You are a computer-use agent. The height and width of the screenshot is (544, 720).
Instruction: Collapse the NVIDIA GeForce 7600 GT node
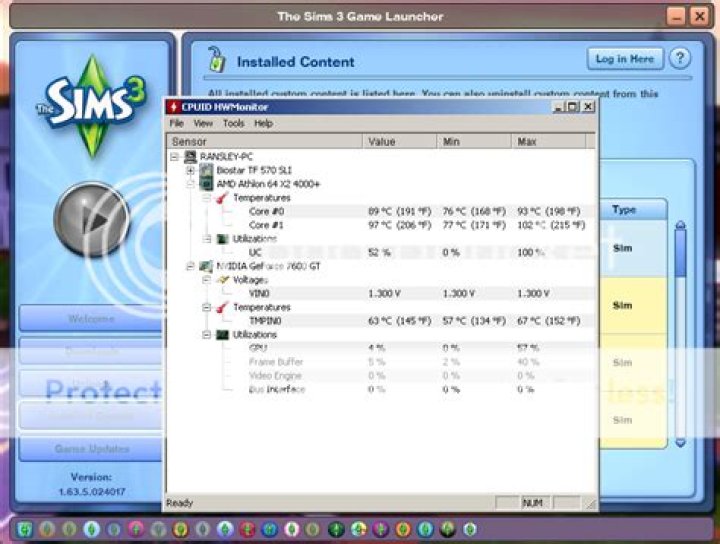point(190,266)
